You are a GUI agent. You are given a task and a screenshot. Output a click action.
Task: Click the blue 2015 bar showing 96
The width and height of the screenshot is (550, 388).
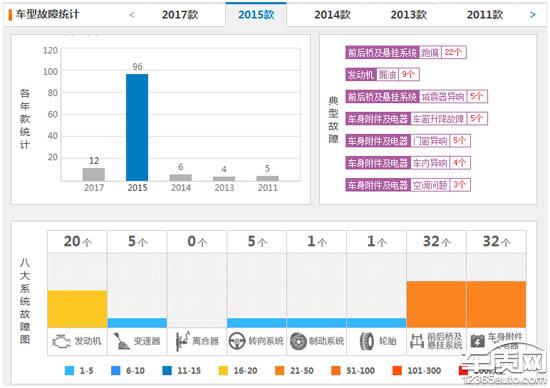137,128
